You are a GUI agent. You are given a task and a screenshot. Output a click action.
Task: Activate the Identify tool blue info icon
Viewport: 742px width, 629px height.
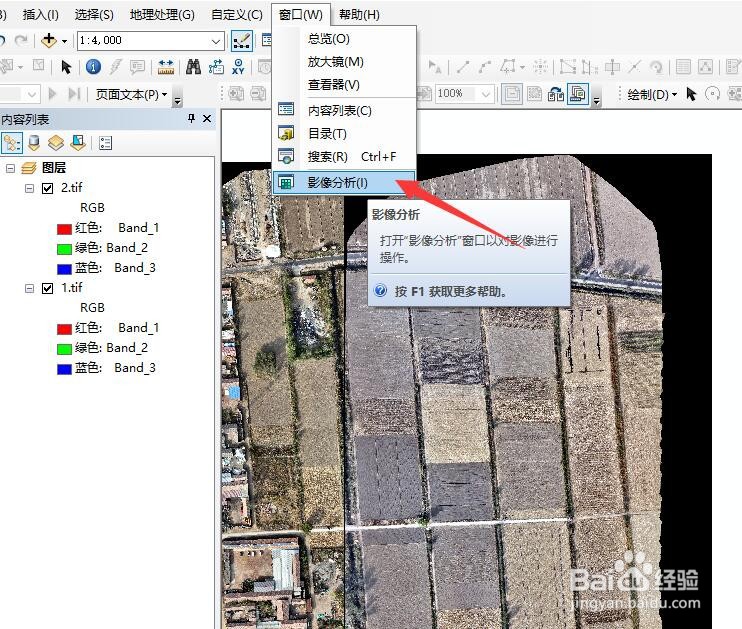(x=93, y=67)
